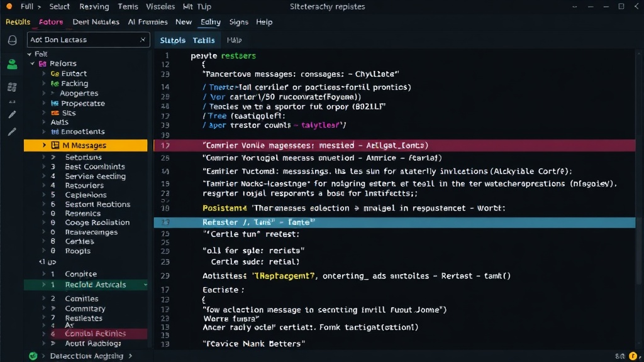644x362 pixels.
Task: Click chevron after Detacctiow Aogtahg in status bar
Action: click(130, 356)
